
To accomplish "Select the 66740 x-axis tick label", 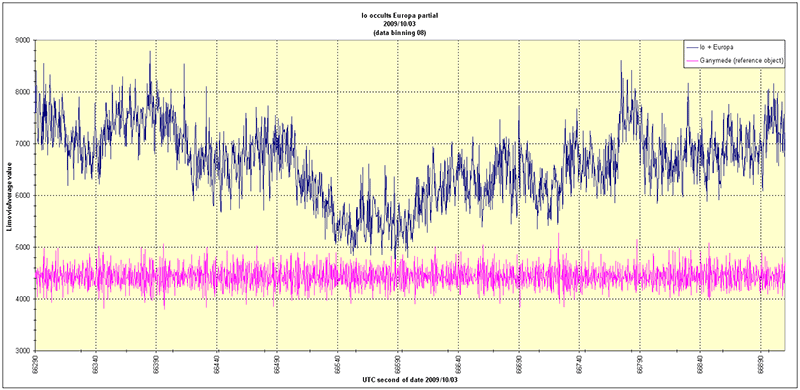I will click(579, 363).
